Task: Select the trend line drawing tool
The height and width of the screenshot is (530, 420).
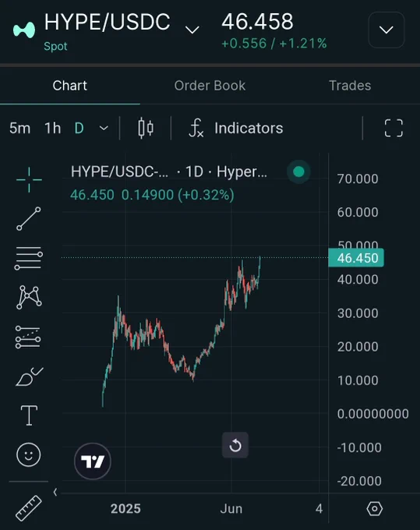Action: pos(29,219)
